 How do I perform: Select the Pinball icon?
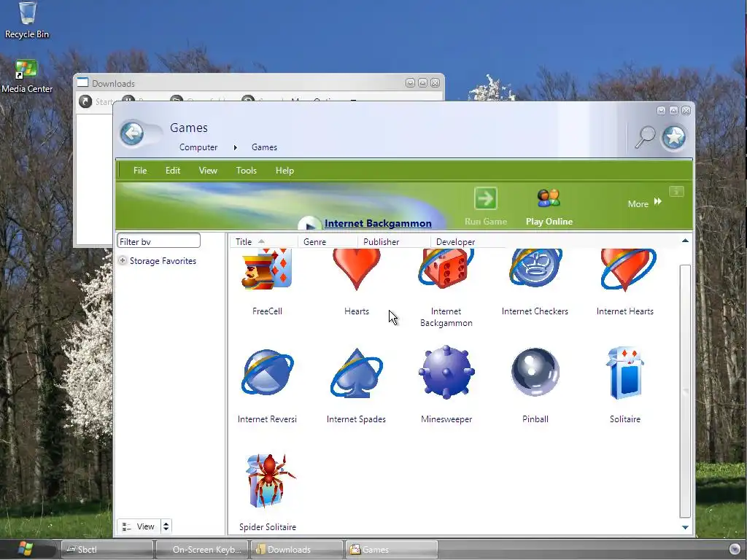coord(535,372)
